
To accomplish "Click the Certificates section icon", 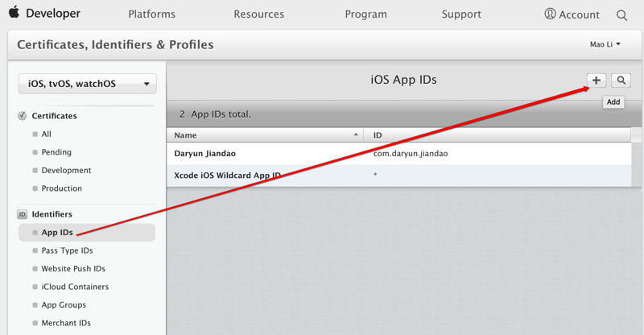I will (x=22, y=116).
